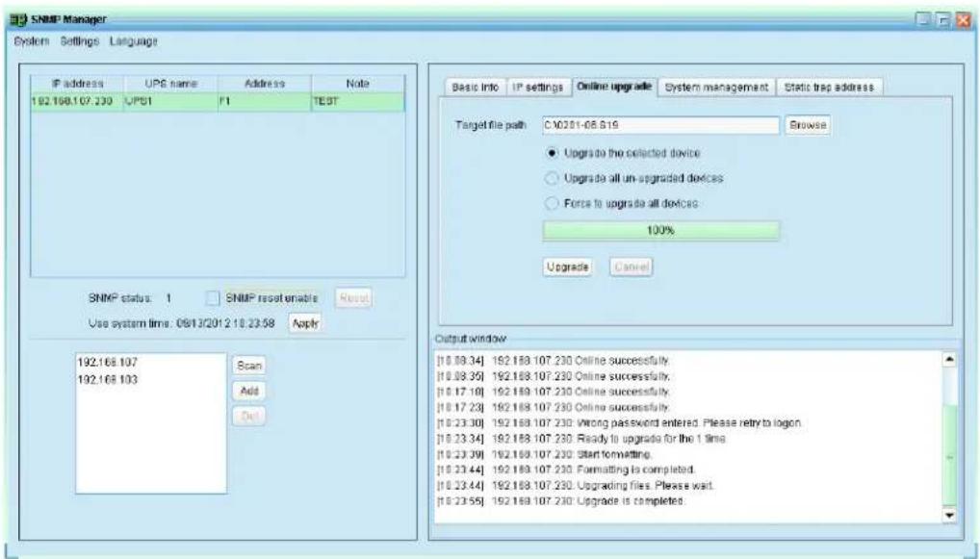The height and width of the screenshot is (559, 980).
Task: Click the Reset button
Action: 353,298
